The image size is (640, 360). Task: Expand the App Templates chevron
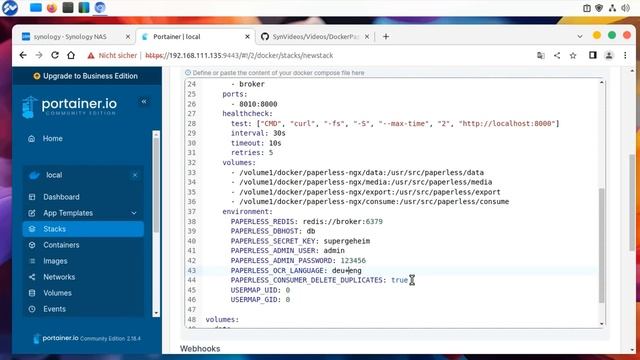(134, 213)
